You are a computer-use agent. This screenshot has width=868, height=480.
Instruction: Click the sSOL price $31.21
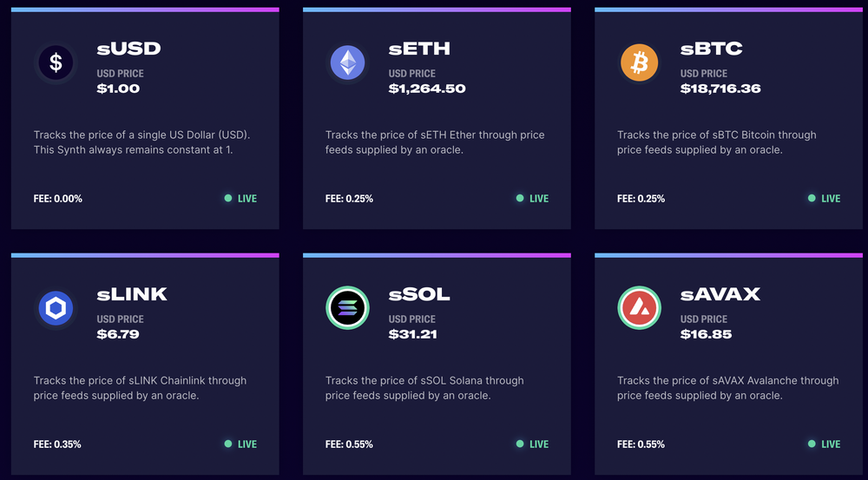413,334
